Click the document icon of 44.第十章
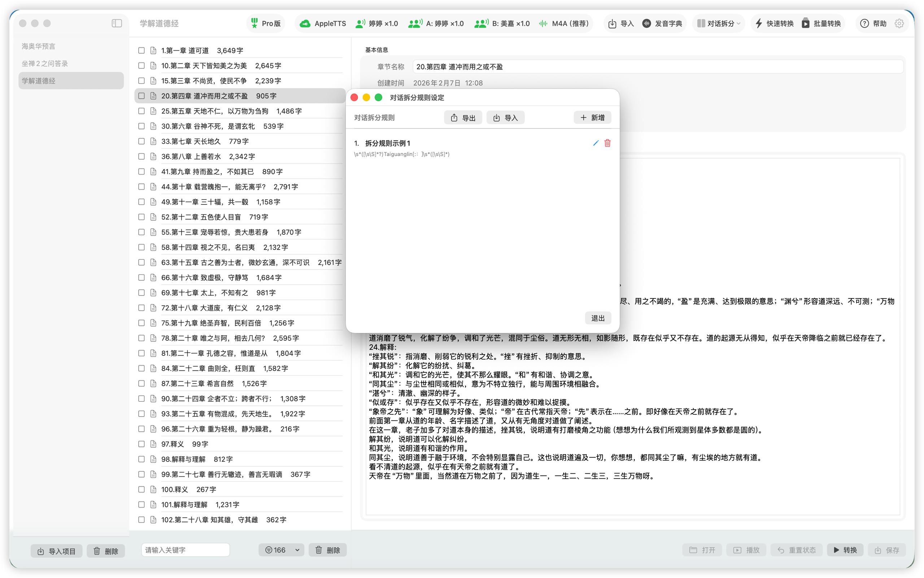 (153, 186)
